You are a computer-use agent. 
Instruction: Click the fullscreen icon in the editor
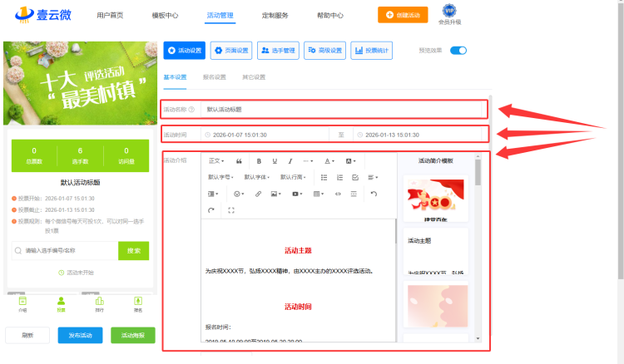(x=230, y=210)
